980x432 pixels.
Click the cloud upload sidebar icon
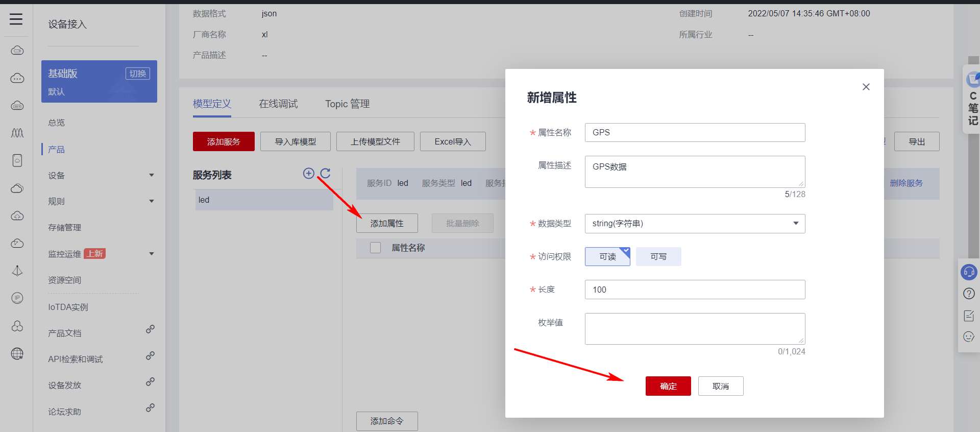pos(17,215)
